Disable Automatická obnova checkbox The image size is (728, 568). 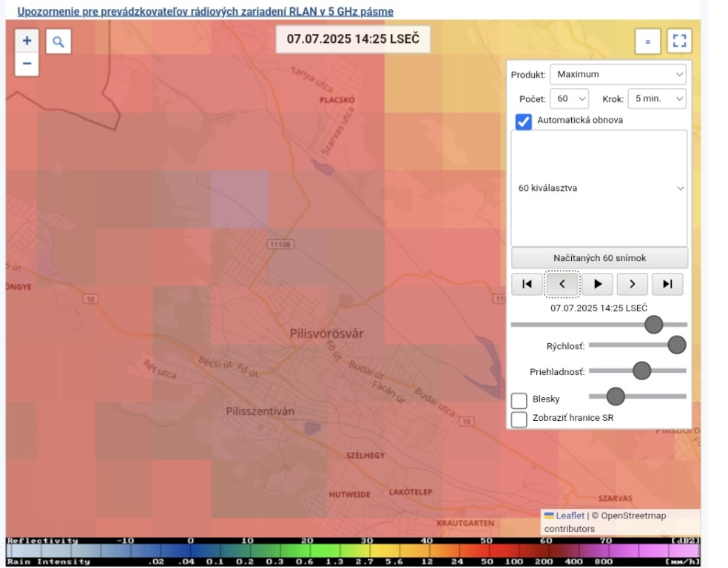click(524, 121)
